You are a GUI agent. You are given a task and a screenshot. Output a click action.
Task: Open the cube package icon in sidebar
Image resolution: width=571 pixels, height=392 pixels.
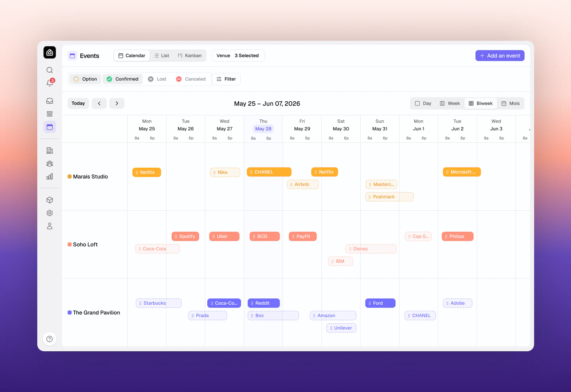tap(50, 200)
